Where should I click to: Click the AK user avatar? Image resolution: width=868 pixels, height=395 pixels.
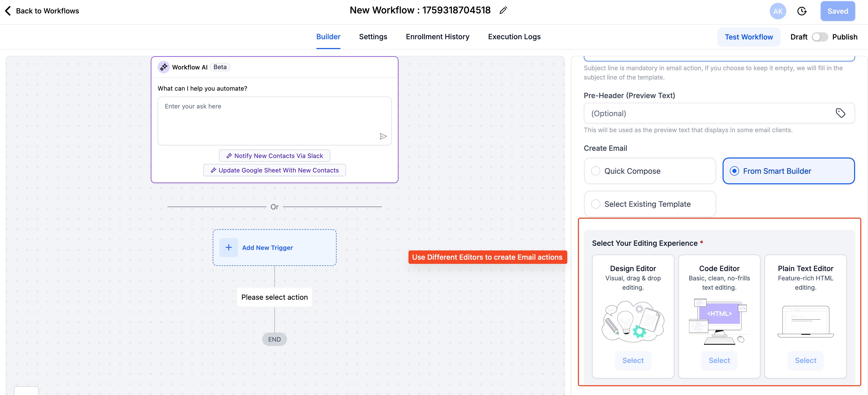click(x=777, y=11)
